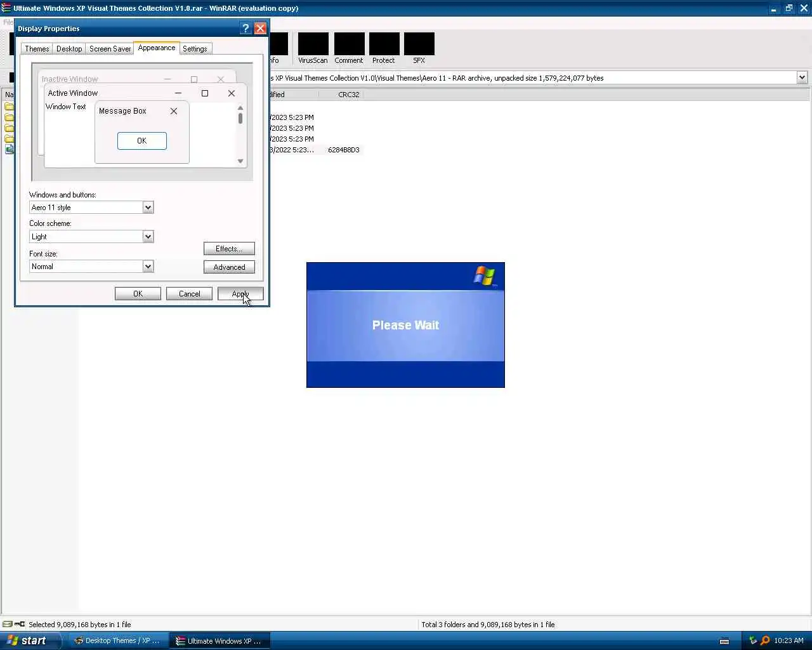Image resolution: width=812 pixels, height=650 pixels.
Task: Click scroll down arrow in preview window
Action: pyautogui.click(x=240, y=161)
